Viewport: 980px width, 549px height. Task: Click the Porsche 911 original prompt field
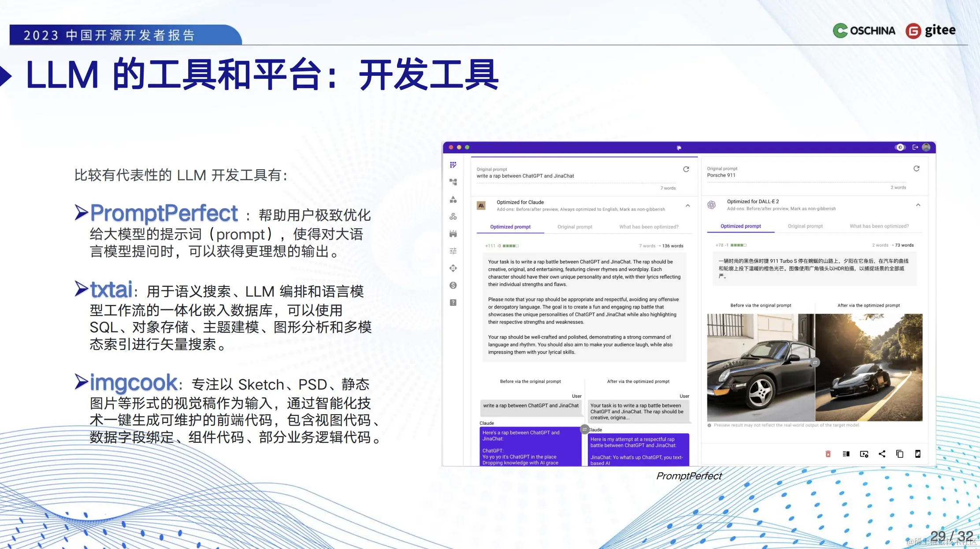(x=721, y=175)
